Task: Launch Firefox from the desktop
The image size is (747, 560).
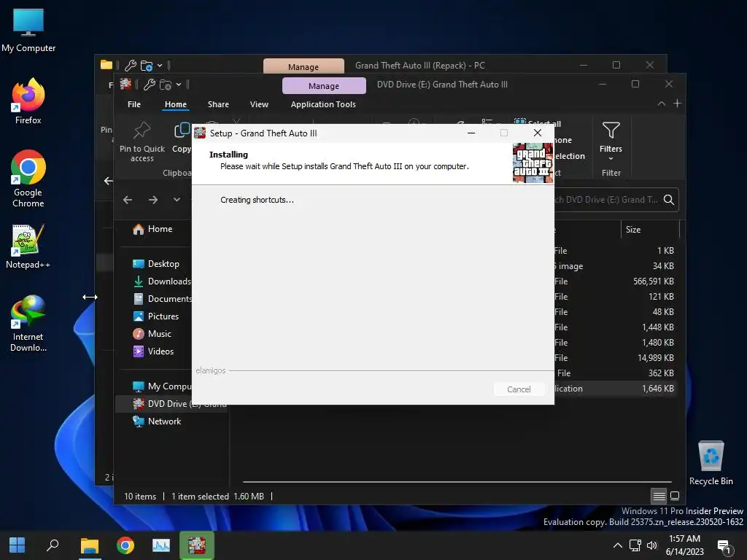Action: 28,101
